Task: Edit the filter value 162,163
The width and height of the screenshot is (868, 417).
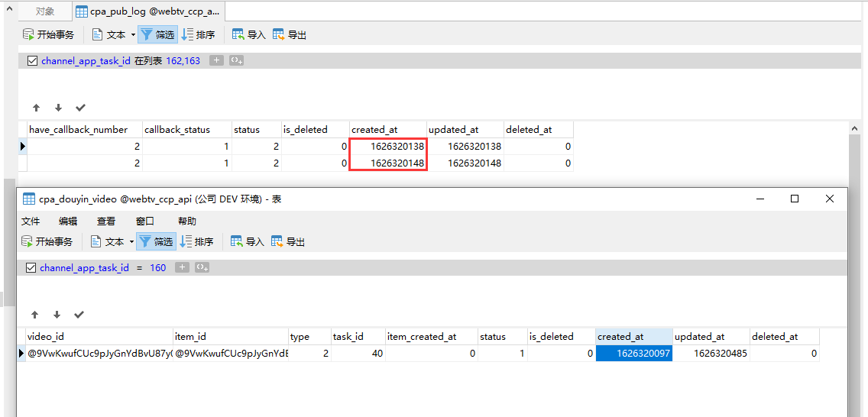Action: point(183,61)
